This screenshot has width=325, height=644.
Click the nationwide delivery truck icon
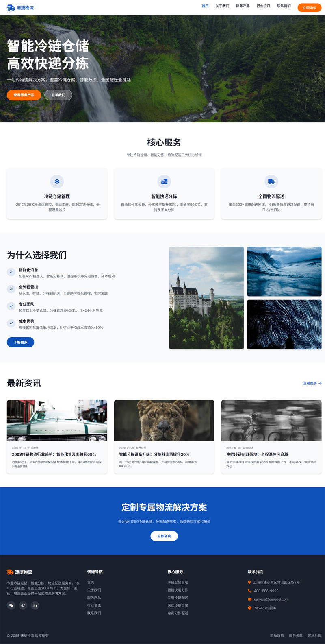click(271, 181)
